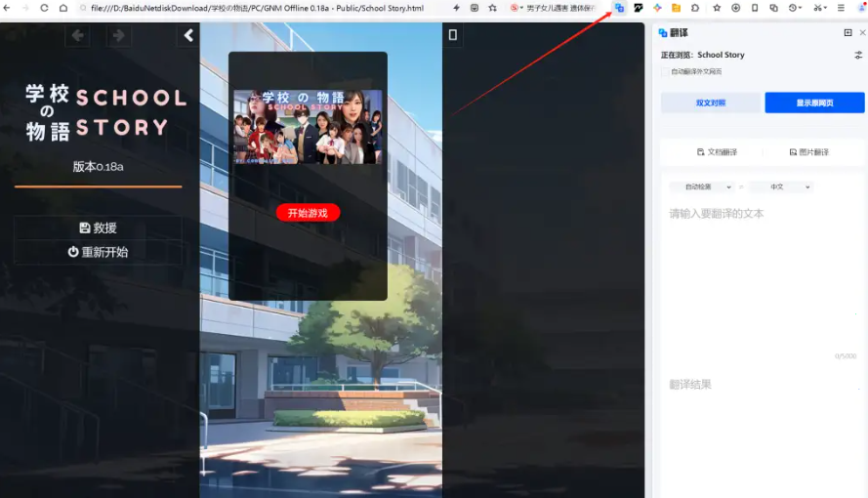This screenshot has height=498, width=868.
Task: Click the game history back arrow
Action: 78,36
